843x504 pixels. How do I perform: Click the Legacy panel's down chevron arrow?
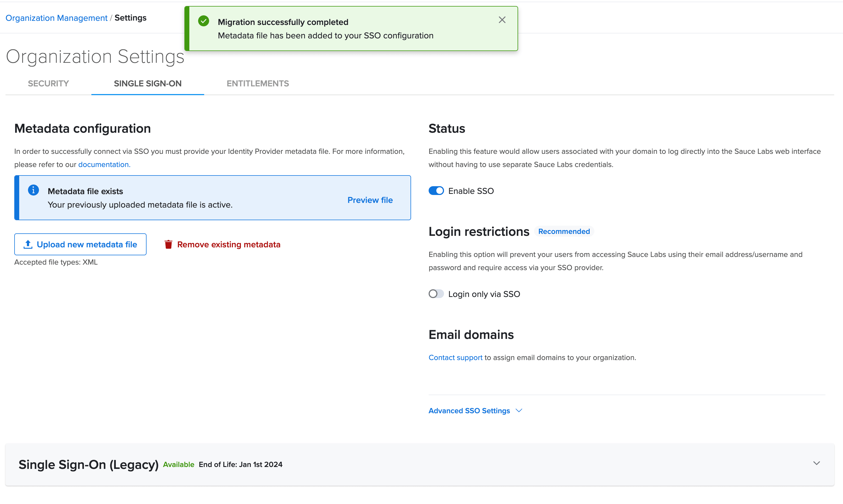(x=816, y=463)
